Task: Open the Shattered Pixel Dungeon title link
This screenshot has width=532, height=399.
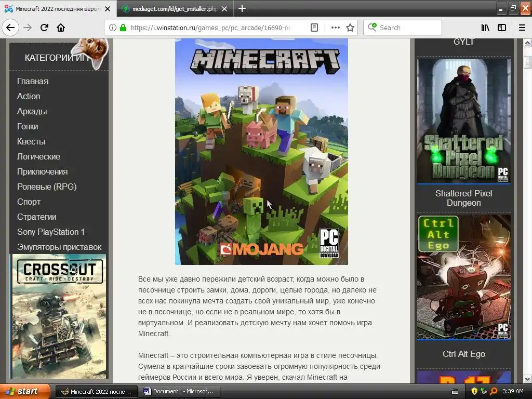Action: coord(463,198)
